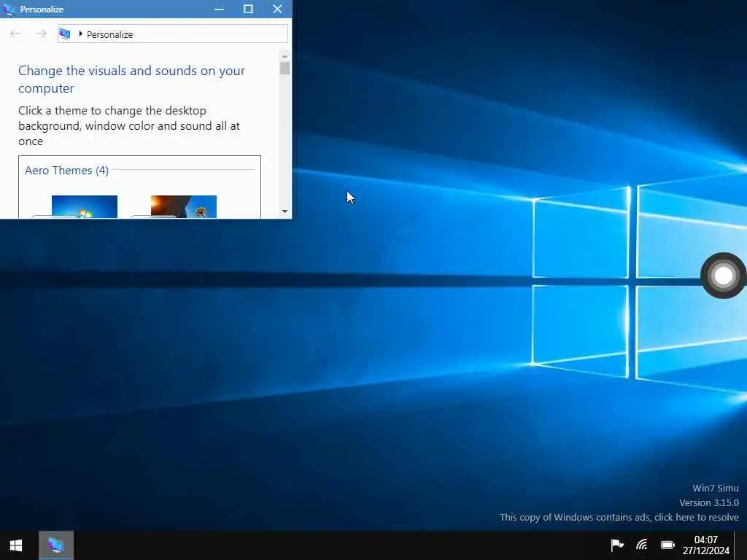Click the Personalize window title icon
Screen dimensions: 747x560
[x=9, y=9]
